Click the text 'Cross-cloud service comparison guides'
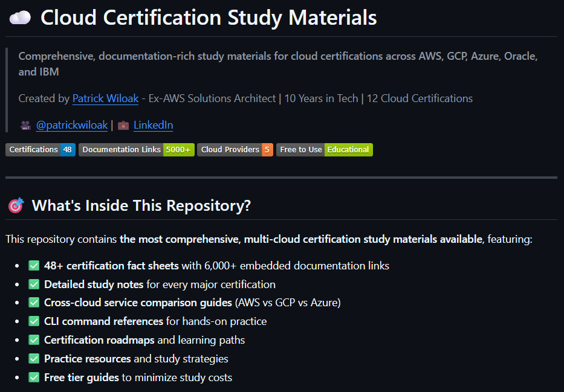This screenshot has width=564, height=392. point(138,303)
